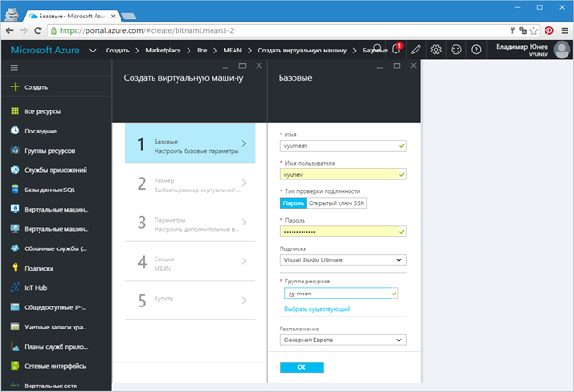This screenshot has width=574, height=392.
Task: Open Подписки key icon
Action: 15,268
